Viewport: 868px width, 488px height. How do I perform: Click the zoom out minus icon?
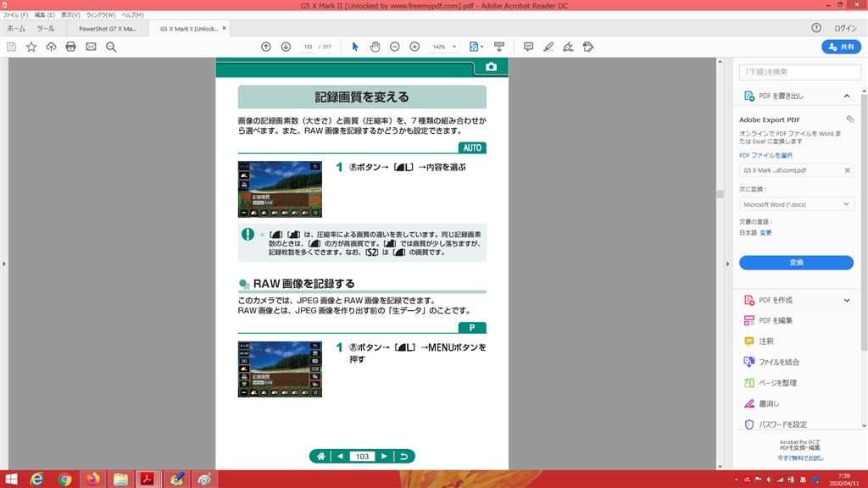394,47
